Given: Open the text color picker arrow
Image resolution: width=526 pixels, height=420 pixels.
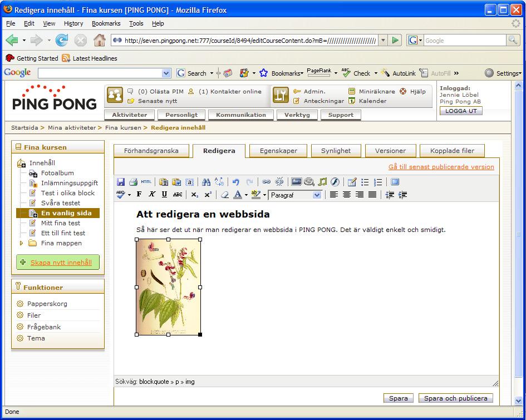Looking at the screenshot, I should coord(246,195).
